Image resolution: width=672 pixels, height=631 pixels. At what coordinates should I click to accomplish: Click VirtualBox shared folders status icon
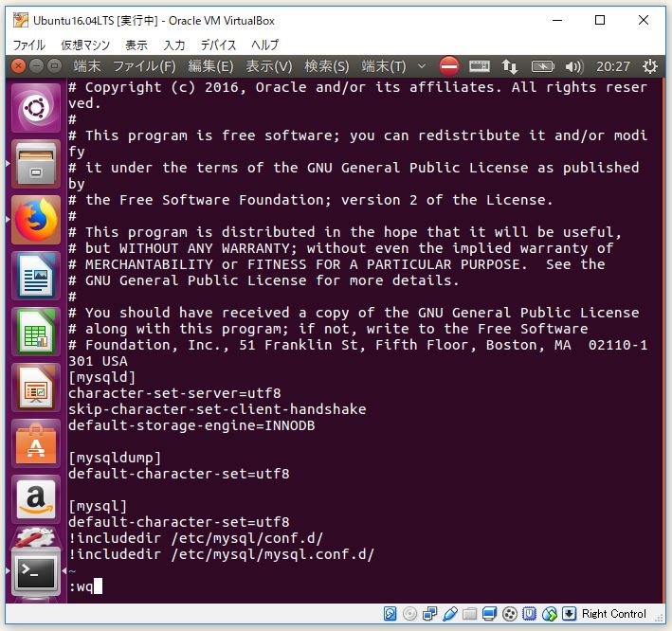pos(469,614)
